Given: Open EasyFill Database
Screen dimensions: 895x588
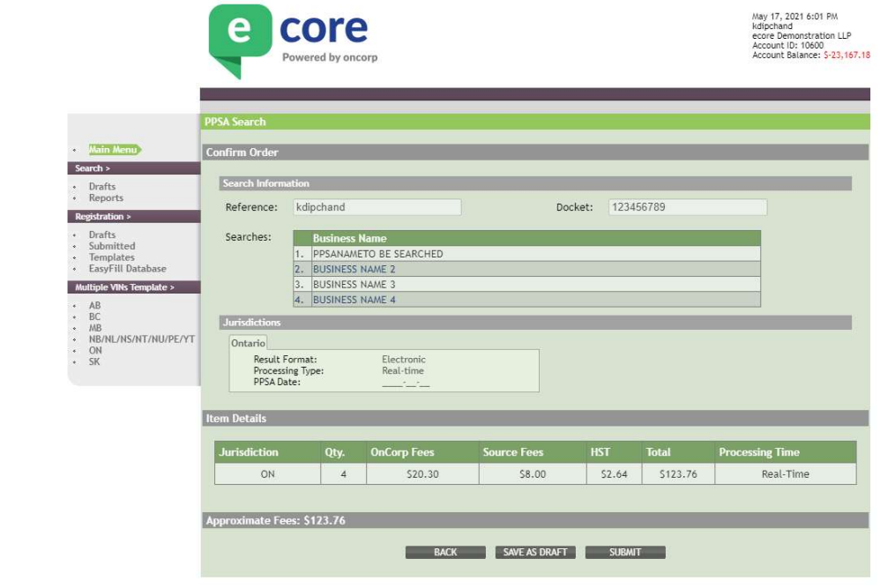Looking at the screenshot, I should 127,268.
